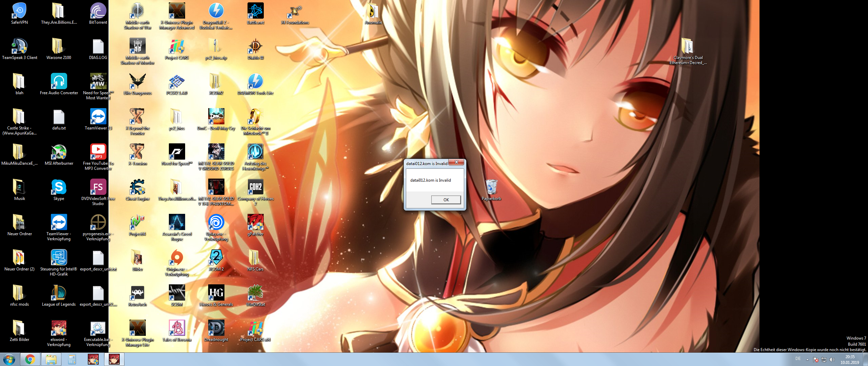Select the NFS Cars folder

pos(255,260)
